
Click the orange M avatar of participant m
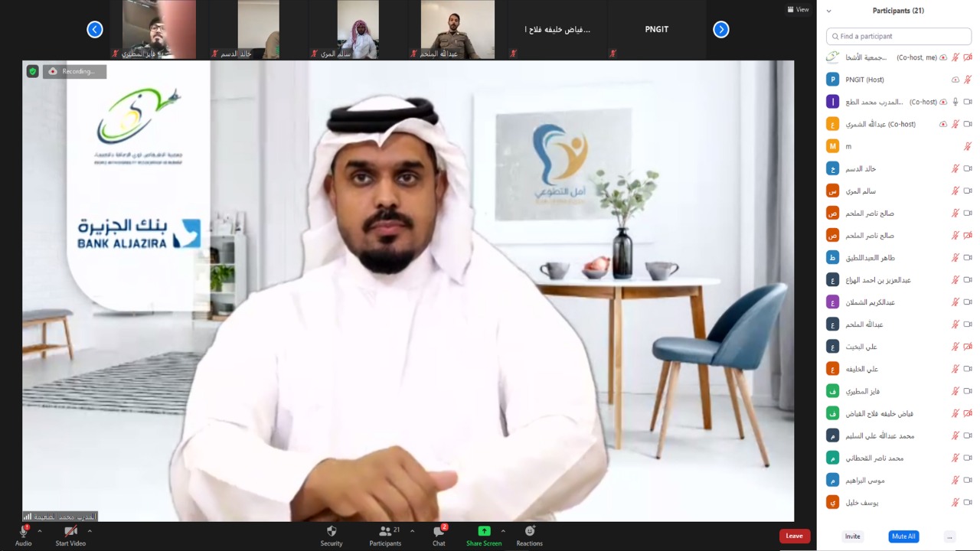pos(833,146)
